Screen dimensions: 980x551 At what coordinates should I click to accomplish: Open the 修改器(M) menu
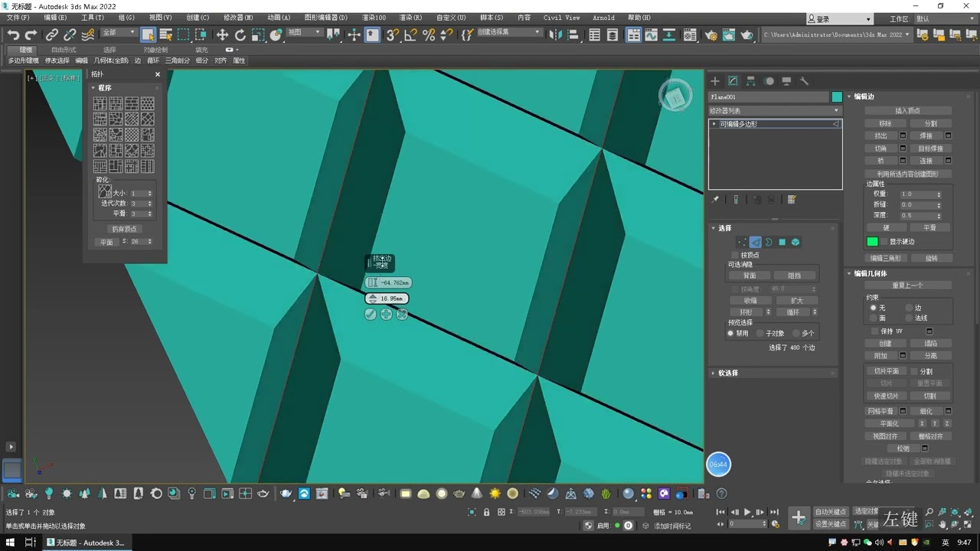tap(238, 18)
